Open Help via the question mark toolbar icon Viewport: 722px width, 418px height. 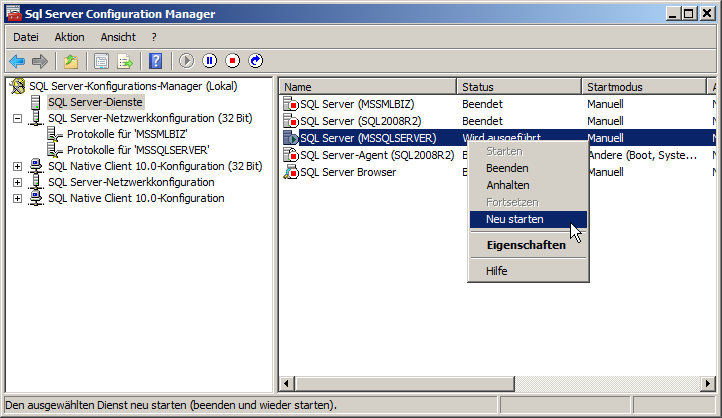pos(156,61)
